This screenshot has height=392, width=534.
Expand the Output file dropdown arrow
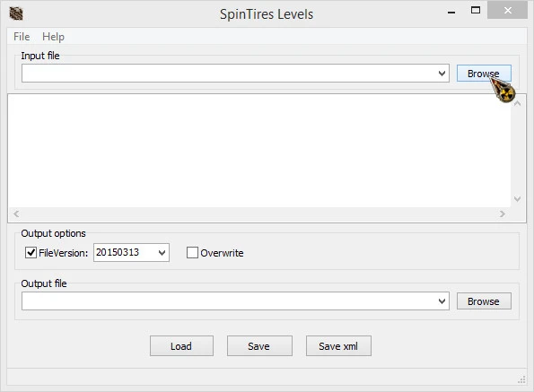[442, 301]
